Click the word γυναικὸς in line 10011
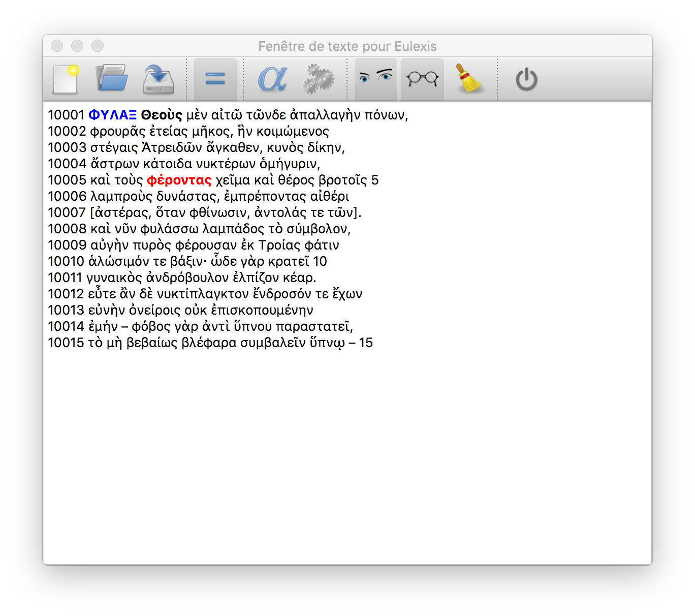This screenshot has height=616, width=695. [x=114, y=278]
